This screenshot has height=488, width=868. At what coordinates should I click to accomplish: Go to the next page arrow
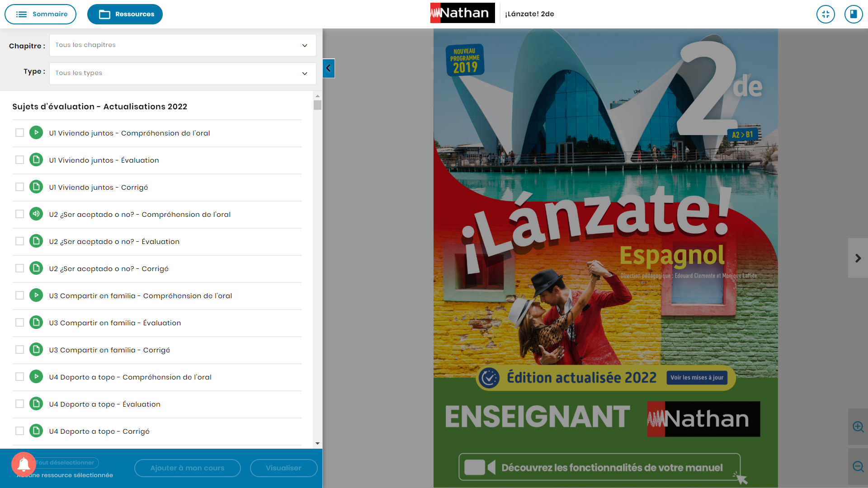pyautogui.click(x=858, y=258)
